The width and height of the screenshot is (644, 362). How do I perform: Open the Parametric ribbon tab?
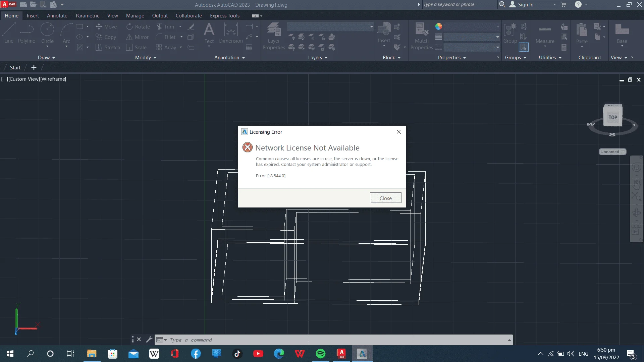[x=87, y=16]
